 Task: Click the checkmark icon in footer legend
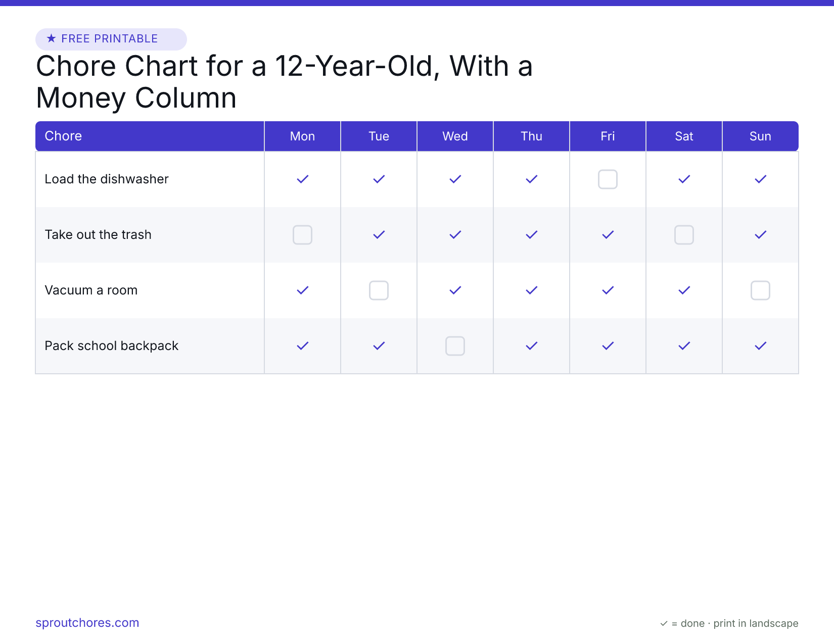point(664,624)
